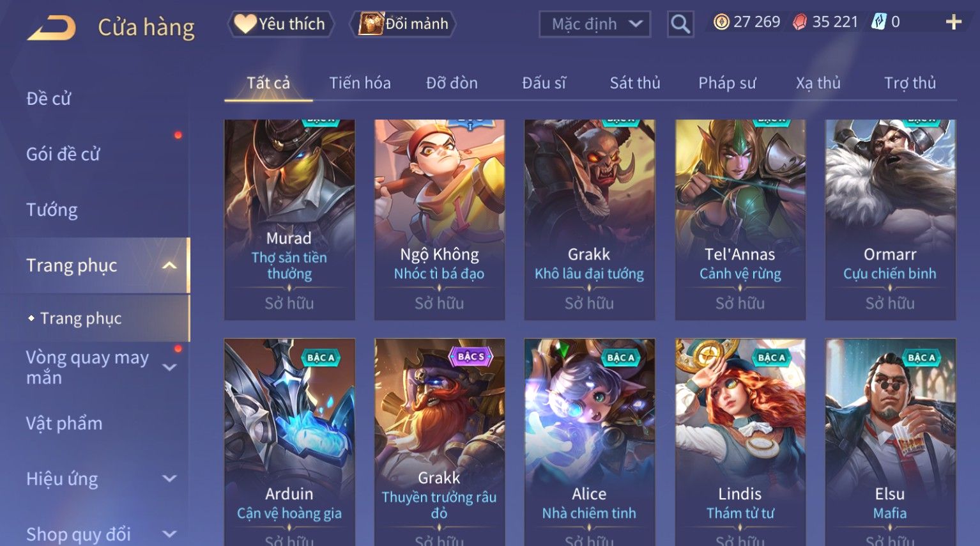
Task: Select the Tiến hóa tab
Action: pos(360,83)
